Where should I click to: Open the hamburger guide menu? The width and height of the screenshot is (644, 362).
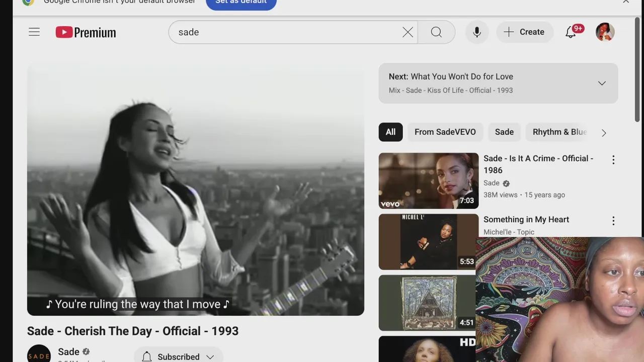(34, 32)
